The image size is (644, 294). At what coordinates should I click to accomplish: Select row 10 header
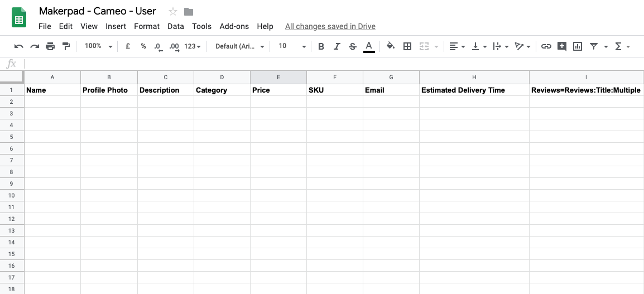tap(12, 195)
